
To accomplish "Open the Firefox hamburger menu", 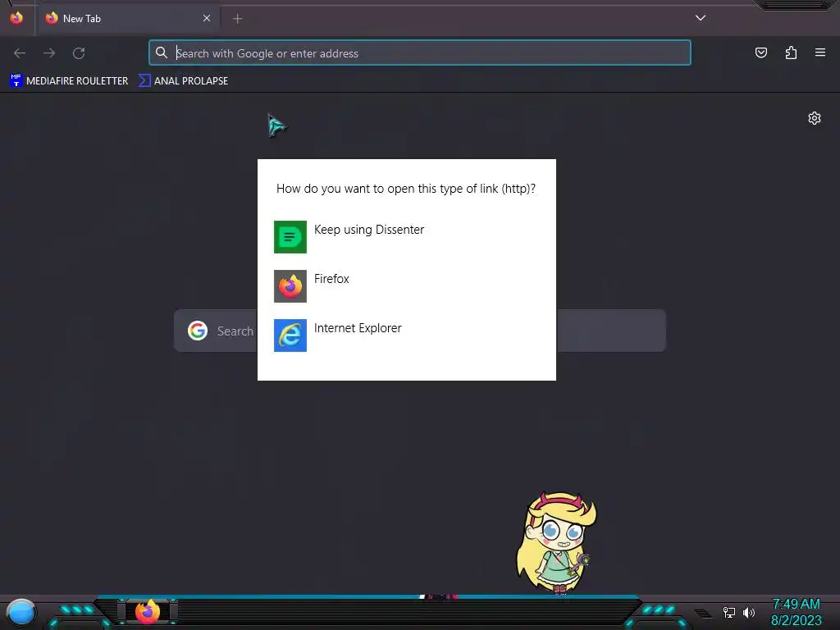I will [x=820, y=52].
